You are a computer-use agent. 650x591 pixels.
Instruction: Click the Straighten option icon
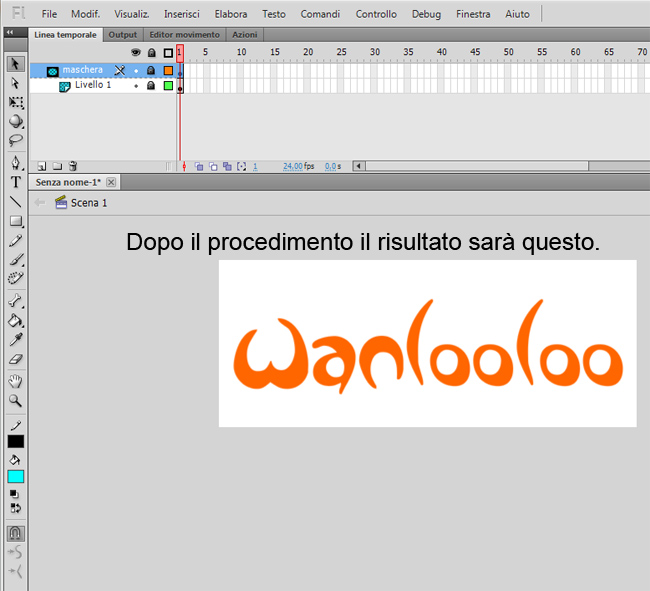coord(15,571)
